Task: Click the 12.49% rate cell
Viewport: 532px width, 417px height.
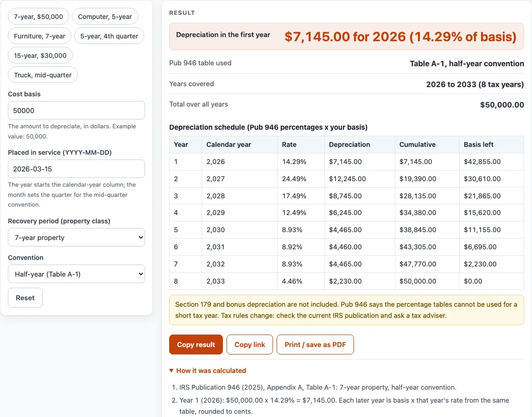Action: coord(301,213)
